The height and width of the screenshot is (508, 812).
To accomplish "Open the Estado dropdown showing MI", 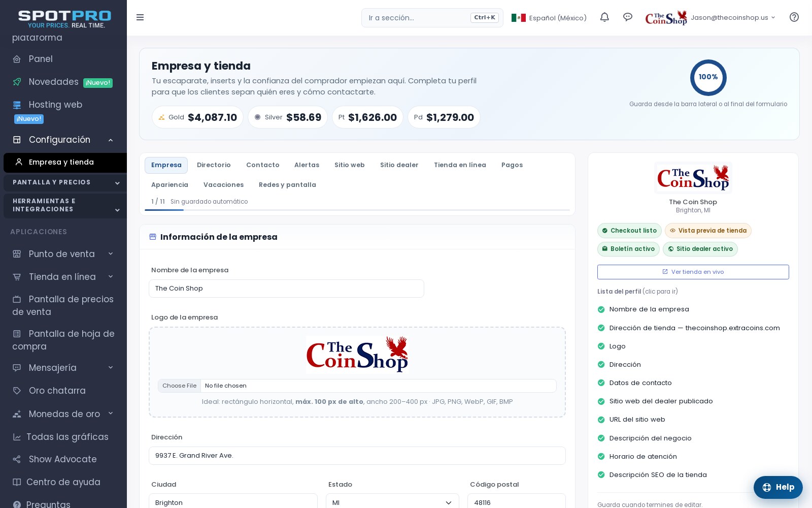I will 392,502.
